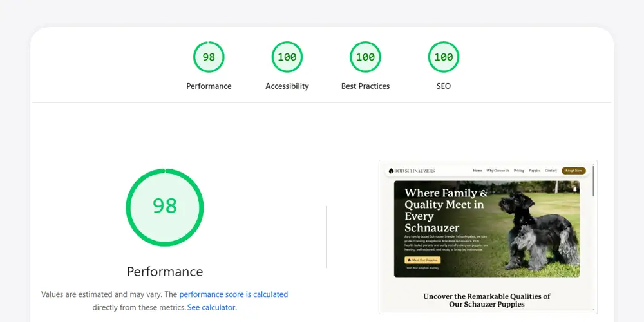
Task: Click the small white icon on the hero image
Action: point(574,189)
